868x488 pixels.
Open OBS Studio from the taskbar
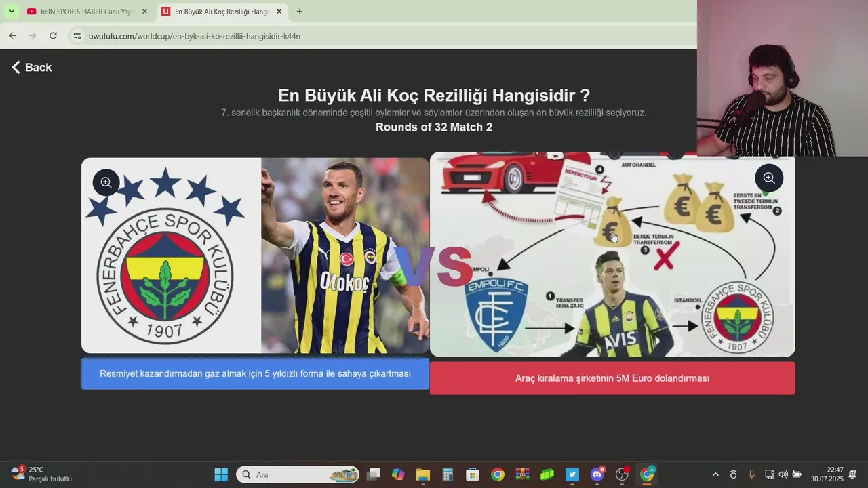coord(622,474)
